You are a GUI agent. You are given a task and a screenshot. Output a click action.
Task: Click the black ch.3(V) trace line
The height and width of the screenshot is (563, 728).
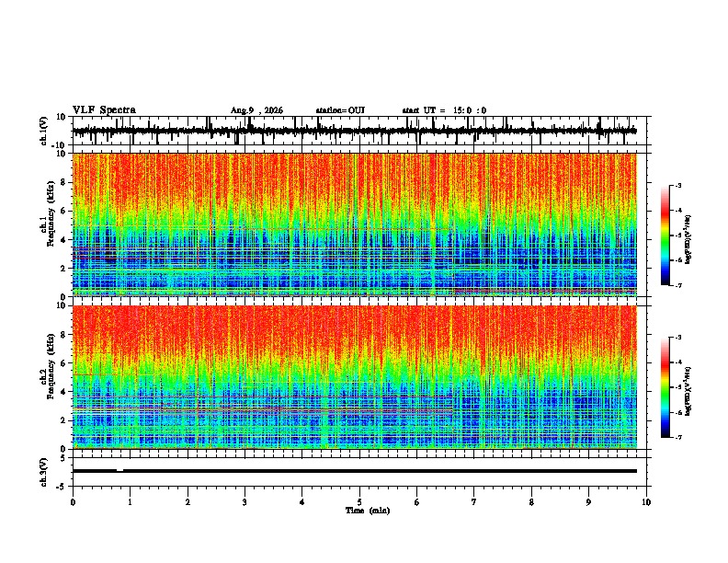(x=355, y=471)
